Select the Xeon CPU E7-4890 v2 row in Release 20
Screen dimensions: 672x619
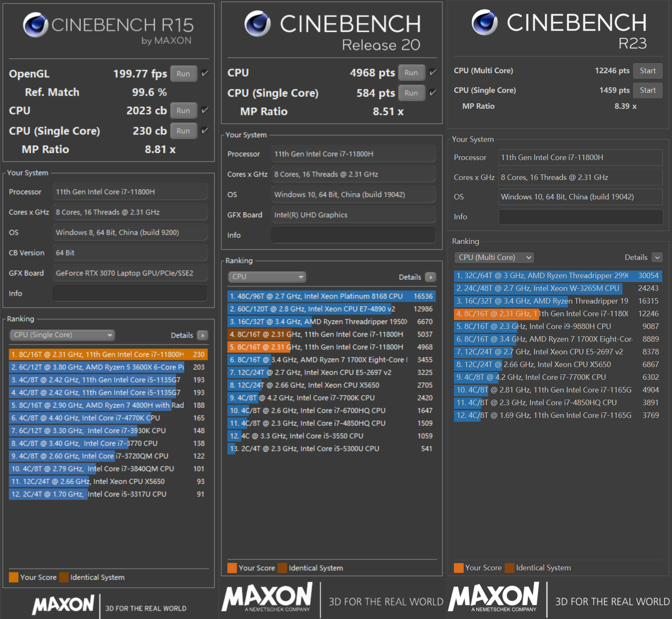332,309
